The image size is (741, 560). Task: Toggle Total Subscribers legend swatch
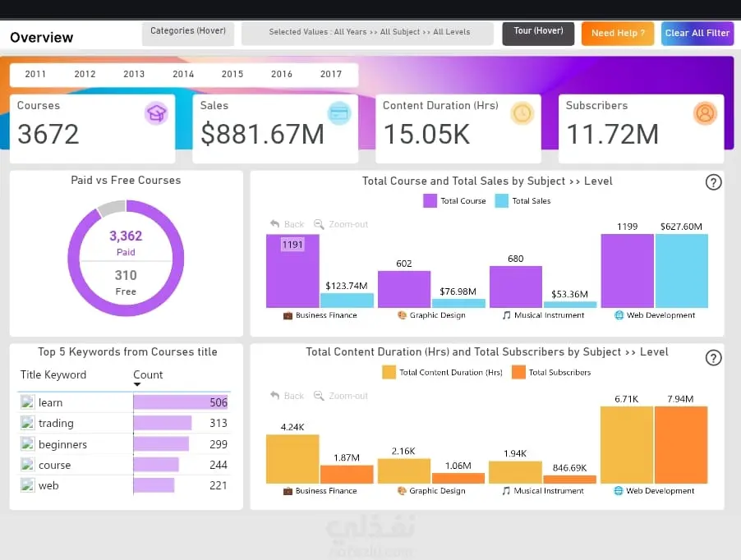[518, 372]
